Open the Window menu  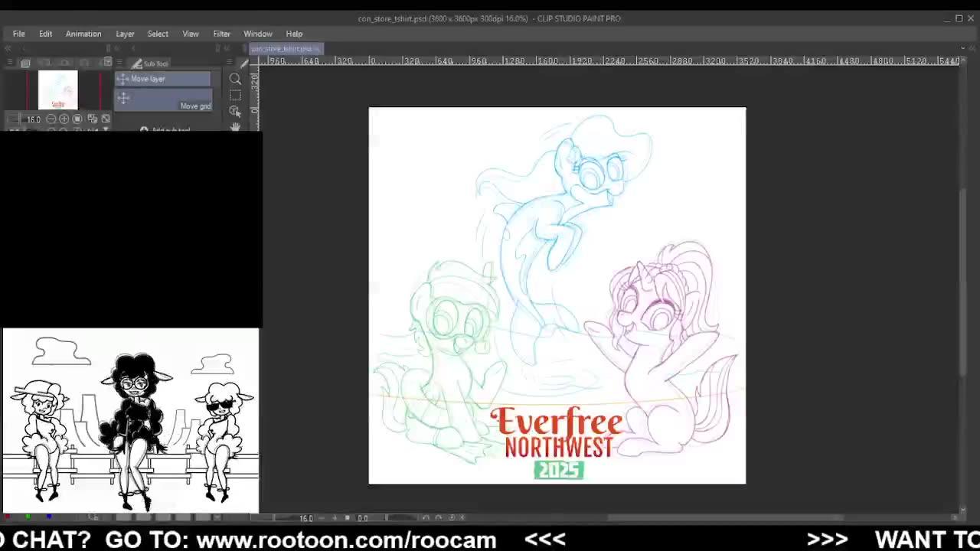coord(258,34)
